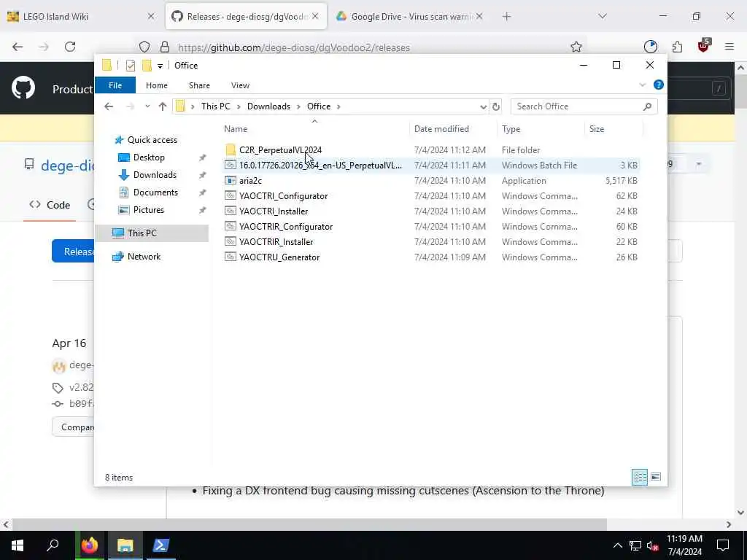This screenshot has width=747, height=560.
Task: Select the aria2c application icon
Action: click(x=231, y=181)
